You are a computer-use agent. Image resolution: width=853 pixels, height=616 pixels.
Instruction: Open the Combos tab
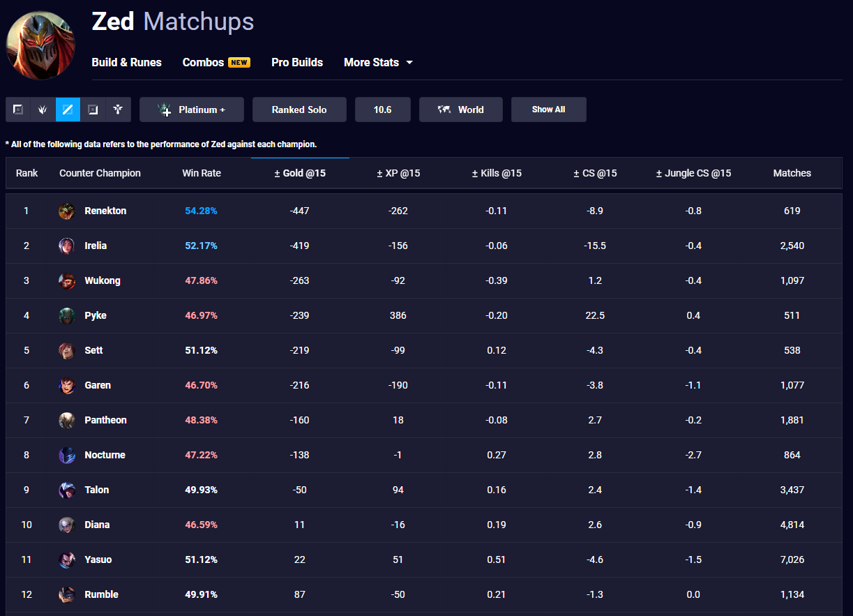point(203,62)
